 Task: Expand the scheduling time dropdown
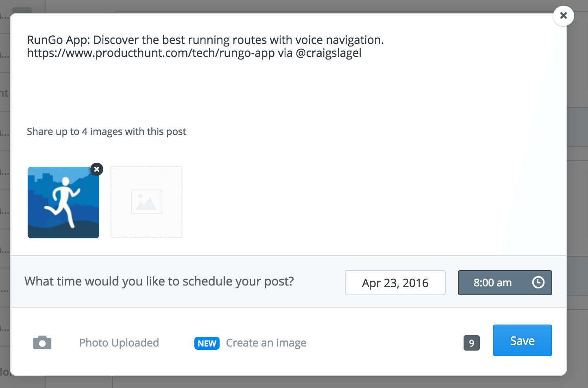click(505, 282)
